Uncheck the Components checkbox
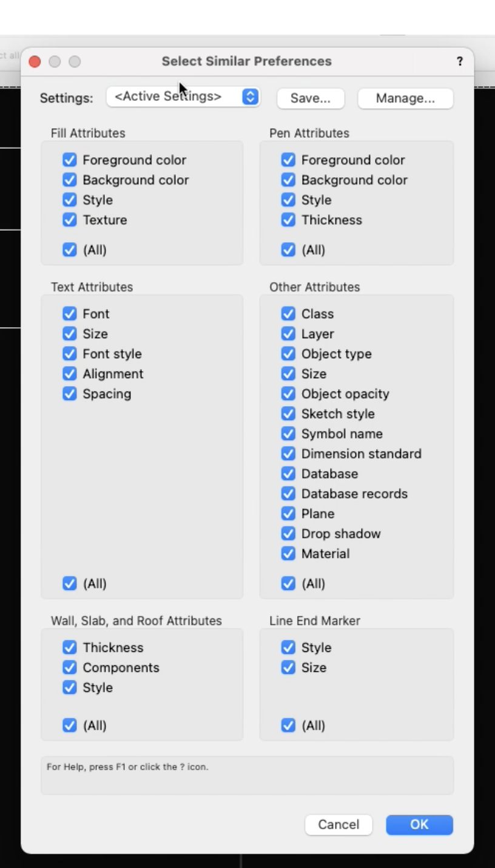495x868 pixels. [70, 668]
